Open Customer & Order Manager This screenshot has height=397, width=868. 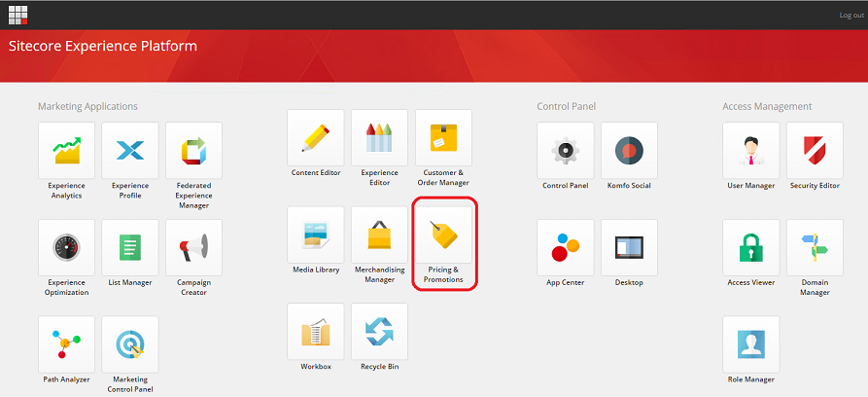tap(444, 137)
